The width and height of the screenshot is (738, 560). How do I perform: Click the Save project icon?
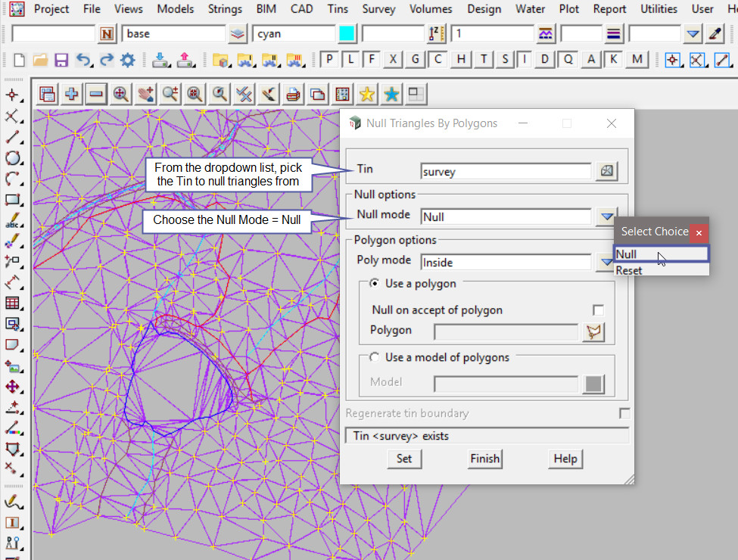(62, 61)
